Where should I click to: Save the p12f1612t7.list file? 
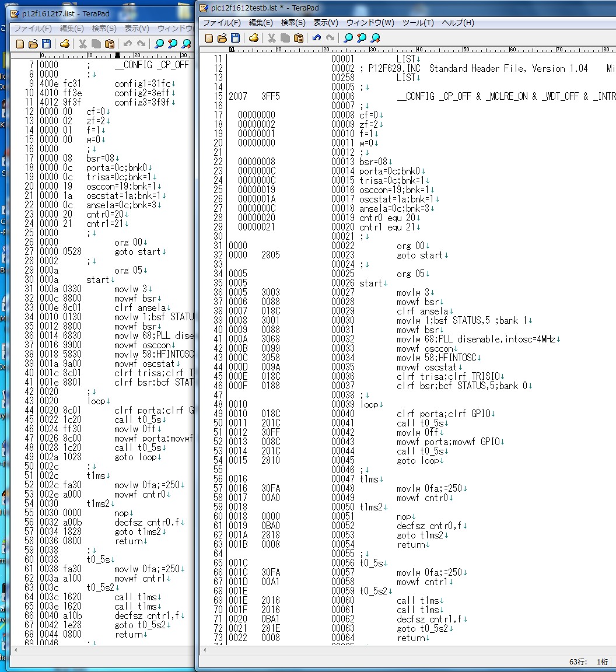(46, 44)
